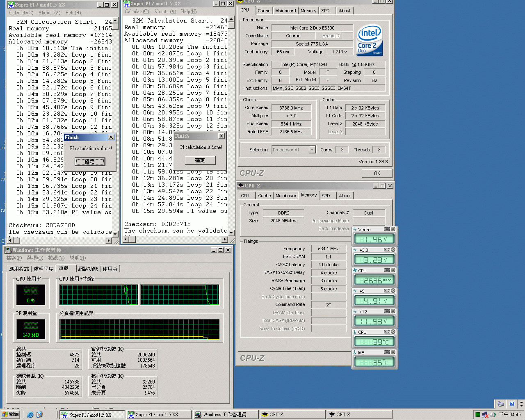Image resolution: width=525 pixels, height=420 pixels.
Task: Close the +5 voltage monitor widget
Action: 393,291
